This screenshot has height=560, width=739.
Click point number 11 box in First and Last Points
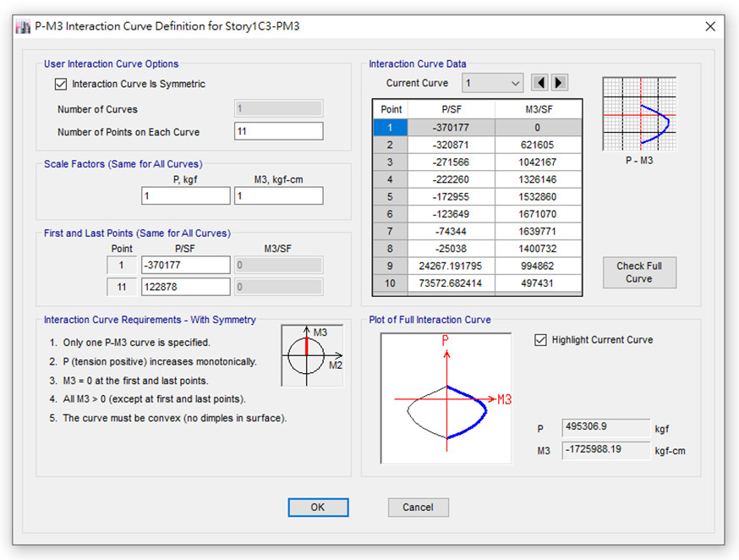point(122,287)
